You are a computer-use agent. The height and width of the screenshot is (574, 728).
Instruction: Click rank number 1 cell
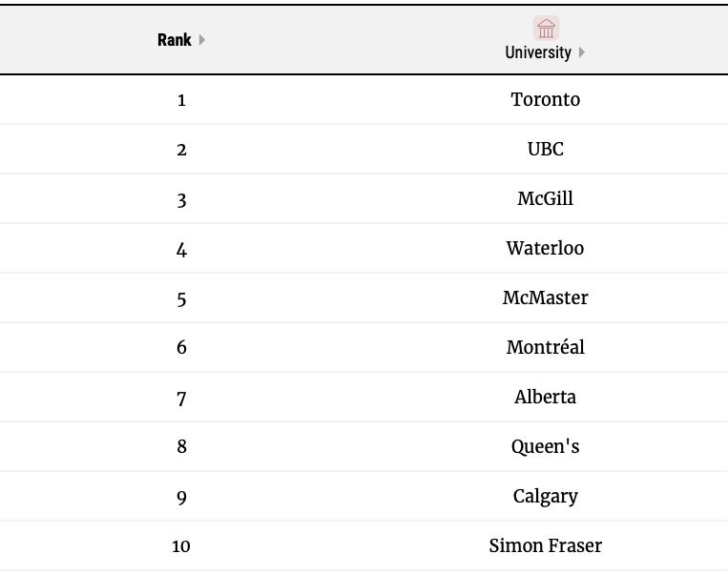[181, 99]
